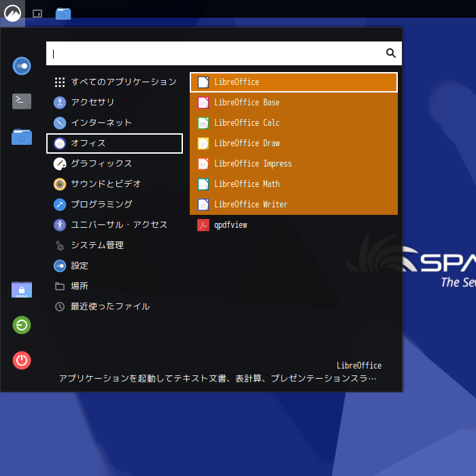Open the 場所 entry
The image size is (476, 476).
pos(114,286)
